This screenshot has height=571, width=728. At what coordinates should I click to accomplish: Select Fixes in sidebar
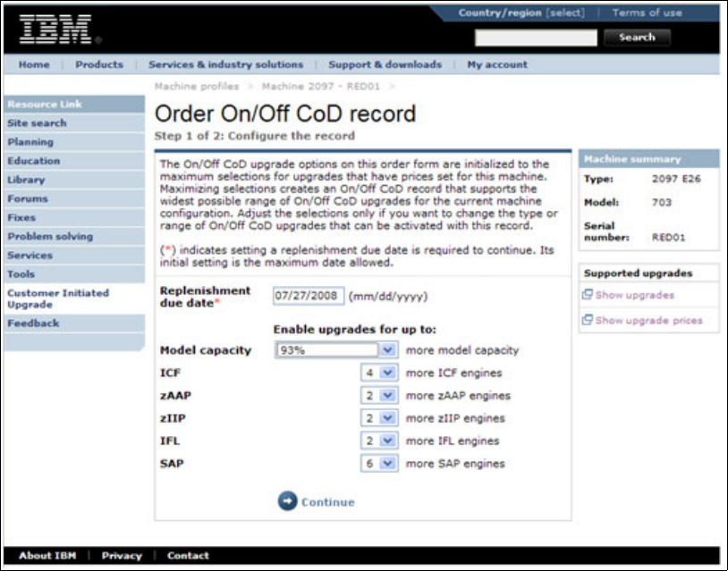pos(74,217)
